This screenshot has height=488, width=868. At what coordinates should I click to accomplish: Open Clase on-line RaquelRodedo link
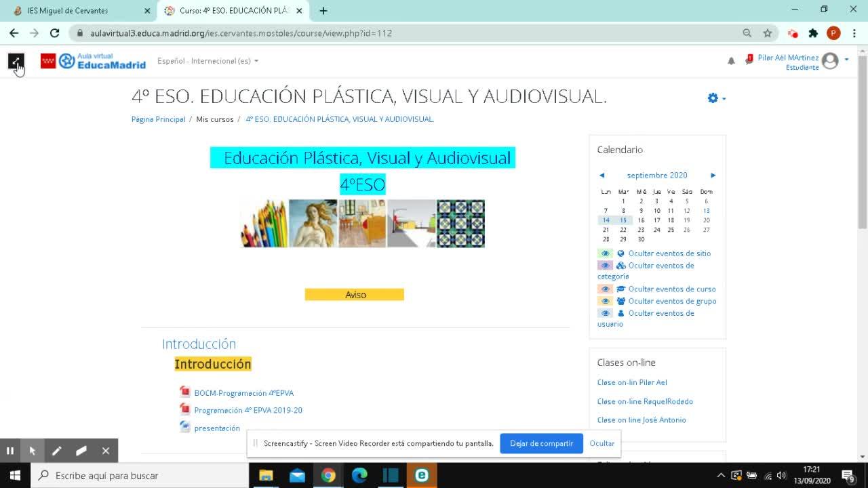pos(645,401)
